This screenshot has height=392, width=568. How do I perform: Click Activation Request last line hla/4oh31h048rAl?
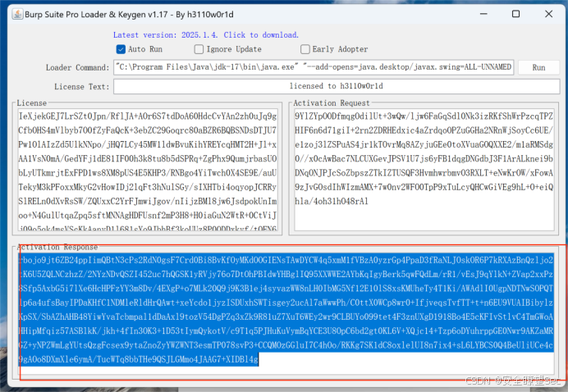coord(332,201)
